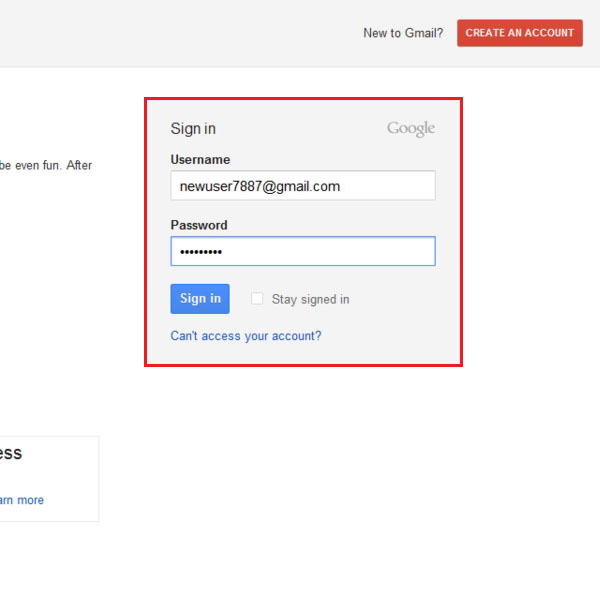This screenshot has height=600, width=600.
Task: Click the CREATE AN ACCOUNT button
Action: point(520,33)
